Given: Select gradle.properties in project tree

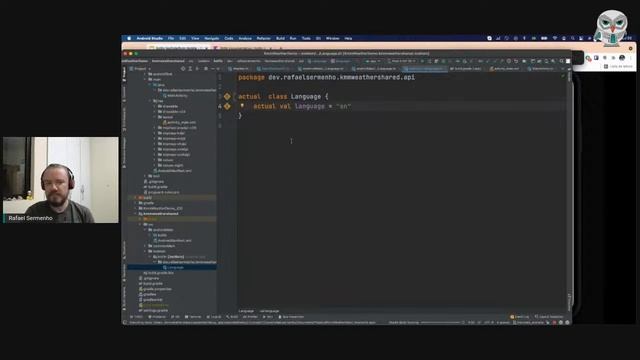Looking at the screenshot, I should tap(155, 289).
